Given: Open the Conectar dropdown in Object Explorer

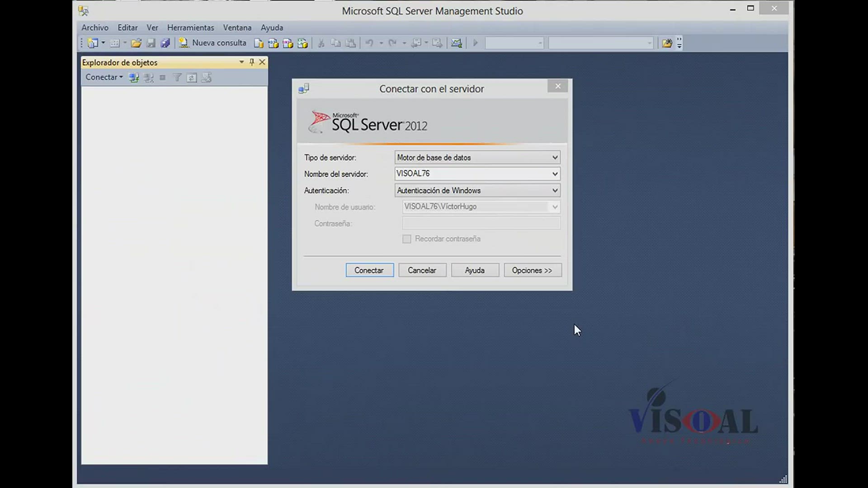Looking at the screenshot, I should point(104,77).
